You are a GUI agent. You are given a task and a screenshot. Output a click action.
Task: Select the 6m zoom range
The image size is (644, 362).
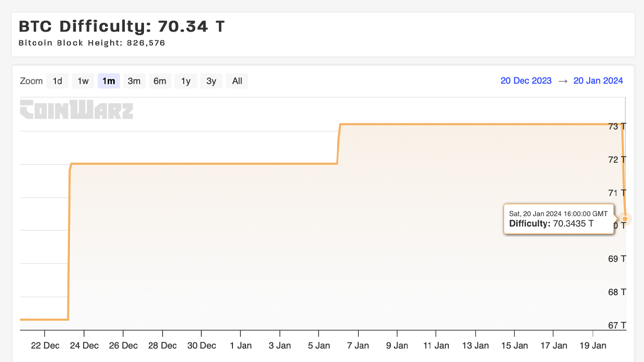click(x=160, y=80)
